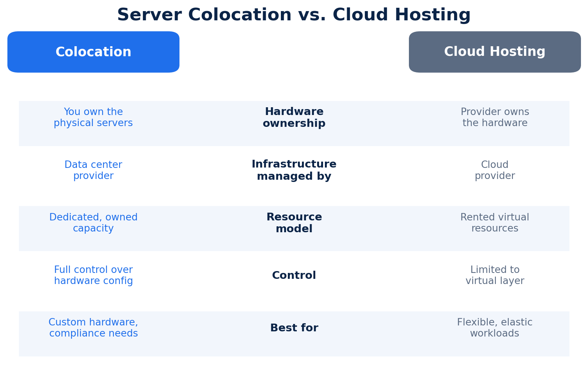Select the title 'Server Colocation vs. Cloud Hosting'
This screenshot has height=392, width=588.
[x=294, y=15]
